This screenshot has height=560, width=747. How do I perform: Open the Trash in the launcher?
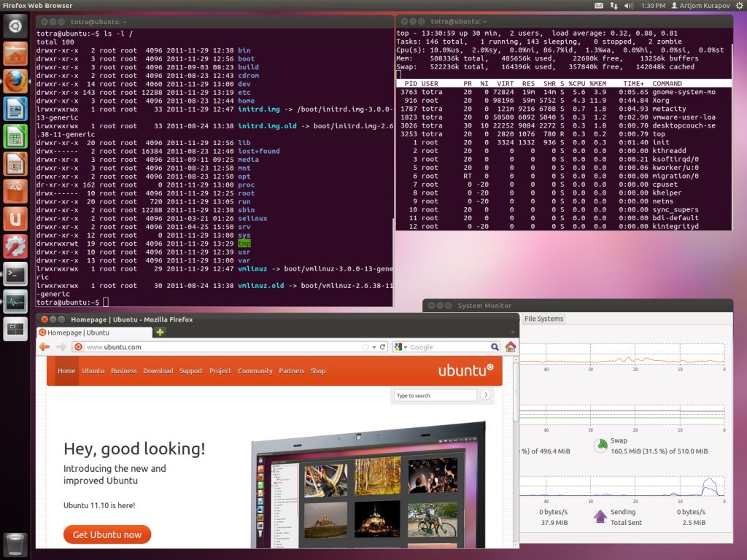point(15,544)
